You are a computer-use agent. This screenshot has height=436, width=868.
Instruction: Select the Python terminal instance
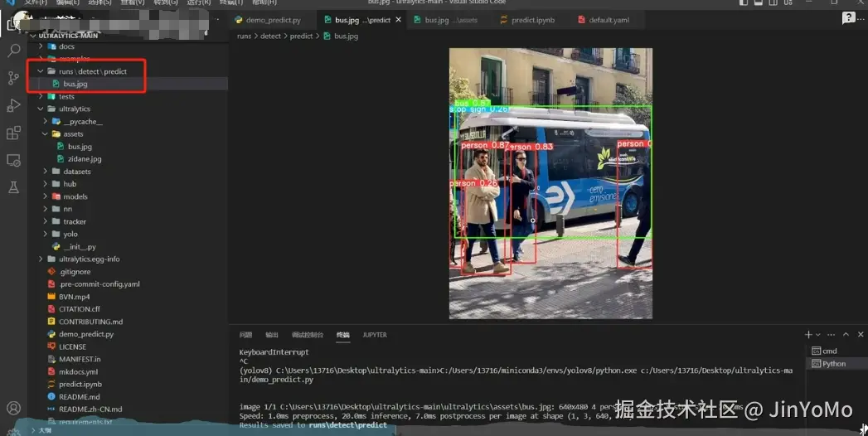(836, 364)
